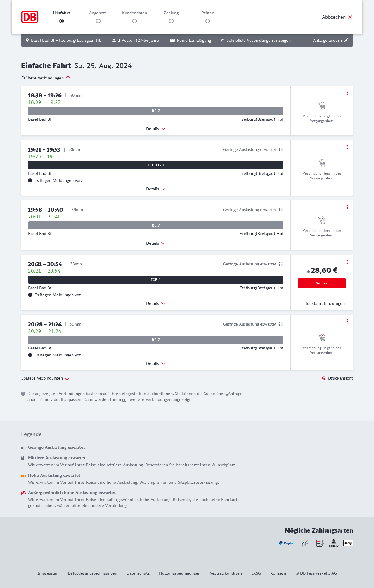Show Frühere Verbindungen
The image size is (374, 588).
tap(46, 78)
